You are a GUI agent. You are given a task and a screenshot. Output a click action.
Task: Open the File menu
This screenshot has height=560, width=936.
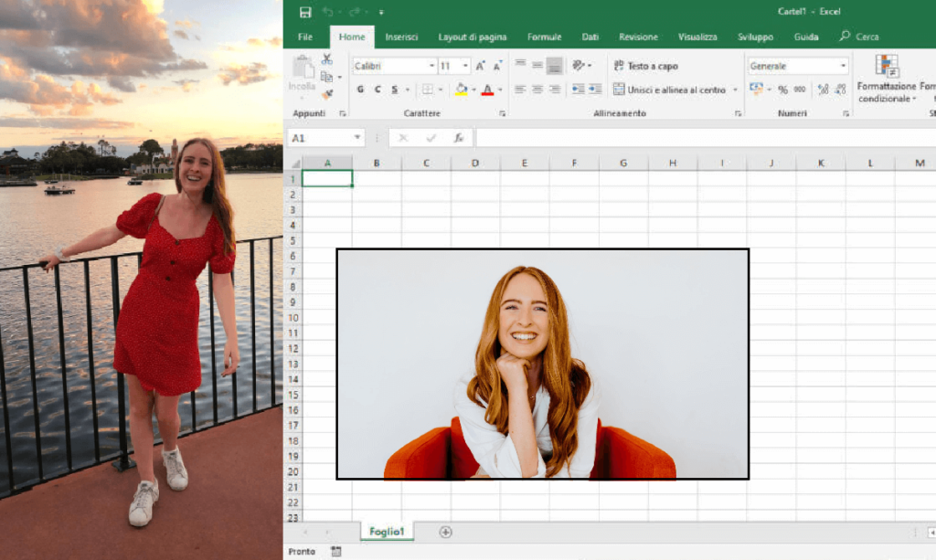(x=304, y=37)
